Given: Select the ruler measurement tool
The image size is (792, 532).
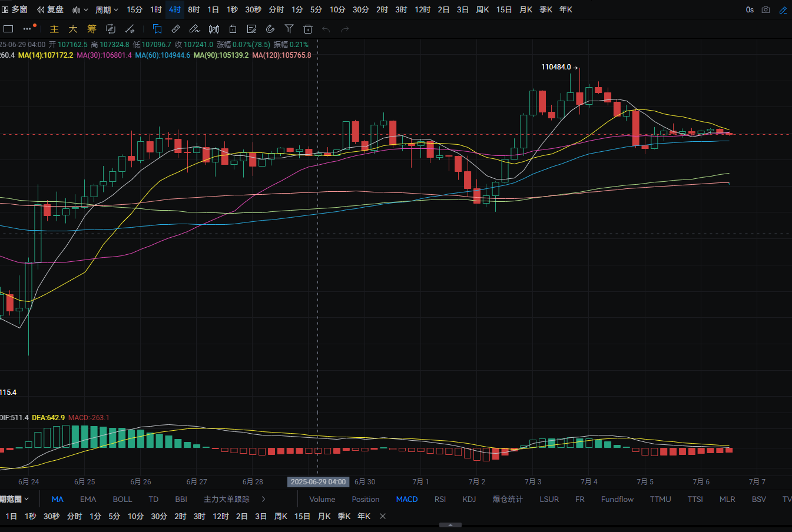Looking at the screenshot, I should [x=175, y=29].
